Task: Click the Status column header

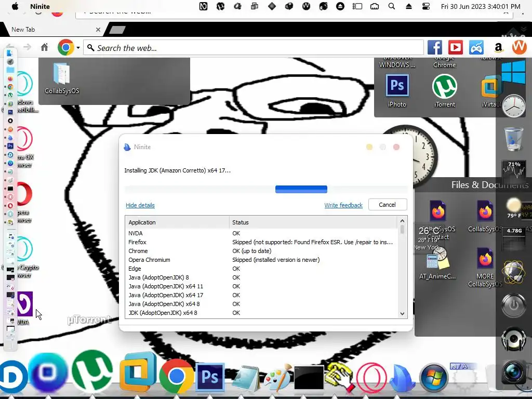Action: pos(313,222)
